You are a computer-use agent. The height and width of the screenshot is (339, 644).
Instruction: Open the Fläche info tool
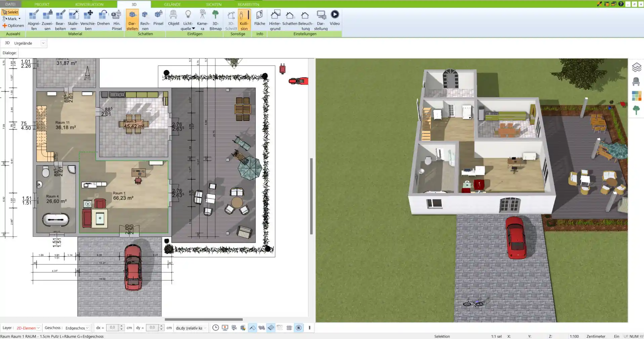259,18
